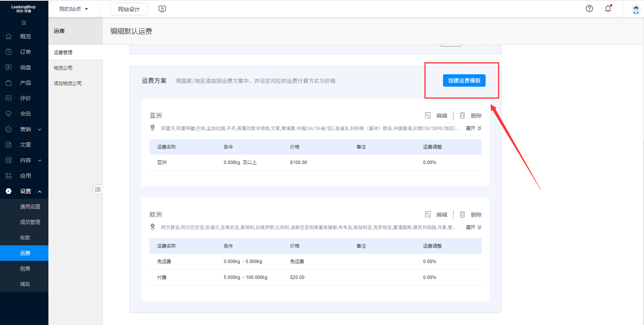Select 物流公司 in the submenu
644x325 pixels.
click(63, 68)
